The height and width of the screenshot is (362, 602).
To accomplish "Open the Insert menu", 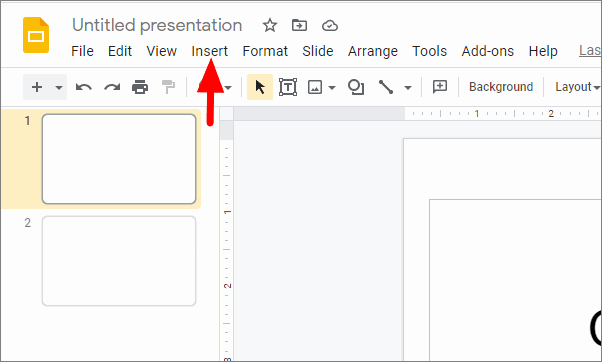I will pos(210,51).
